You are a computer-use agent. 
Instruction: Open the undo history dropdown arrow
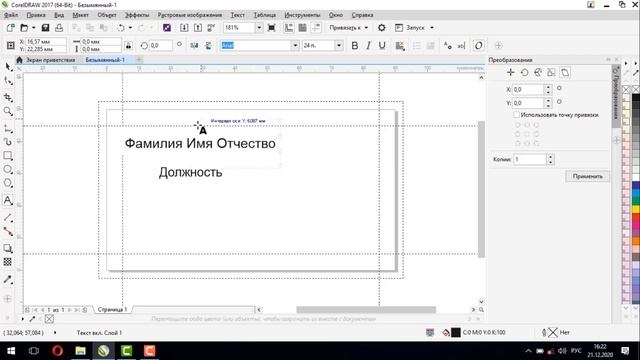[x=130, y=28]
